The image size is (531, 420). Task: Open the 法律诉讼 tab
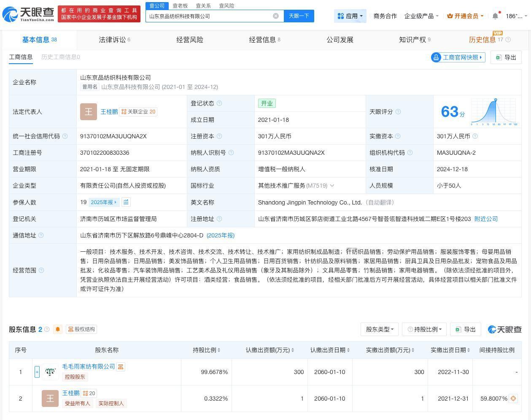[x=114, y=40]
